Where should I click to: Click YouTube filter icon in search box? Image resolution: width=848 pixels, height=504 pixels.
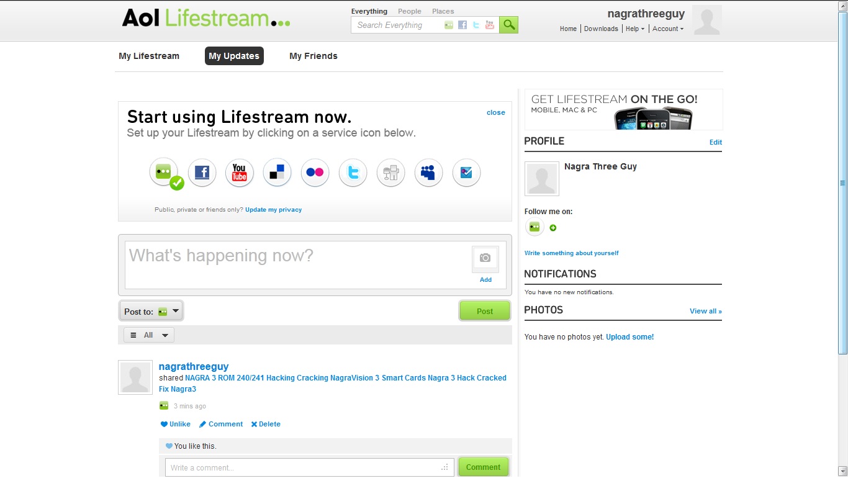490,25
